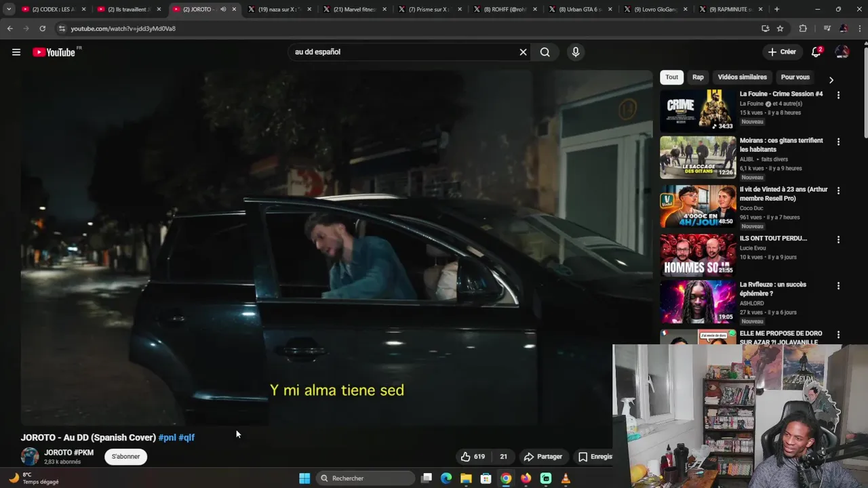
Task: Click the video player area
Action: pos(336,247)
